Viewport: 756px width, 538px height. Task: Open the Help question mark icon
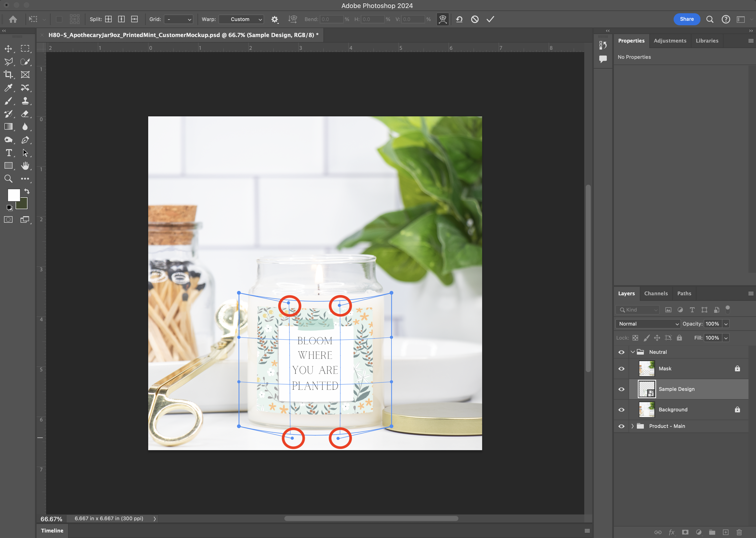(x=726, y=20)
